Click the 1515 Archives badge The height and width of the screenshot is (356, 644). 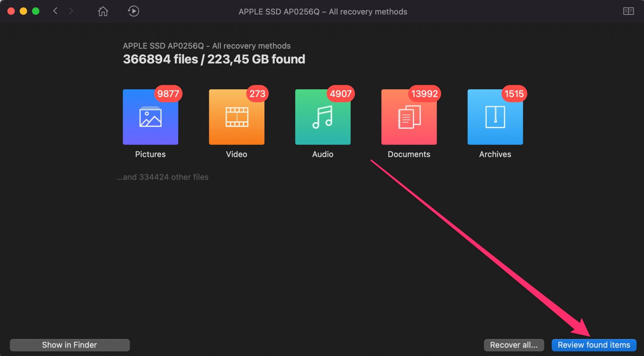pos(514,94)
